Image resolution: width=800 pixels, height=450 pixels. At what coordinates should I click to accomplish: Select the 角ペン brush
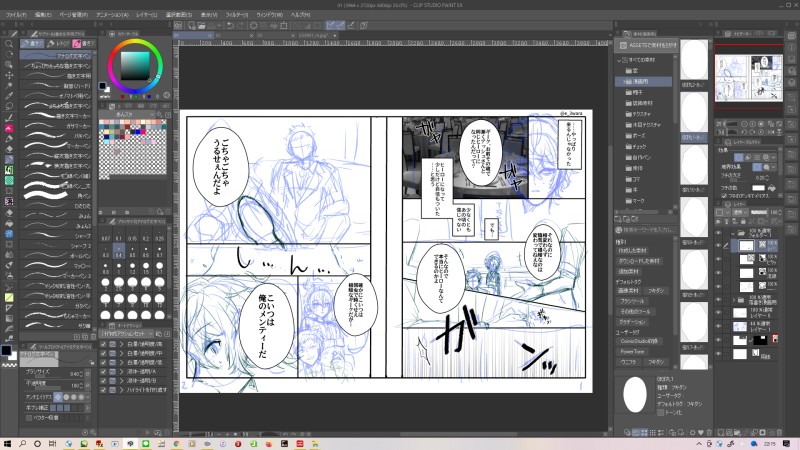pos(56,196)
